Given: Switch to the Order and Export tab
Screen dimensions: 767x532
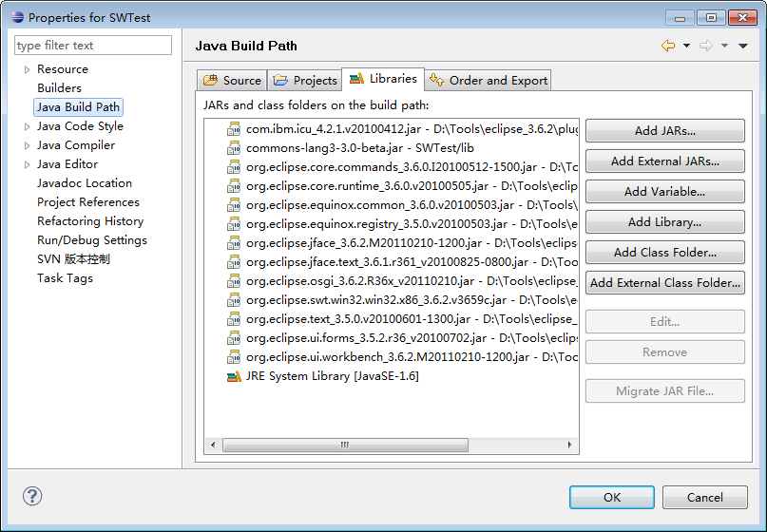Looking at the screenshot, I should point(489,81).
